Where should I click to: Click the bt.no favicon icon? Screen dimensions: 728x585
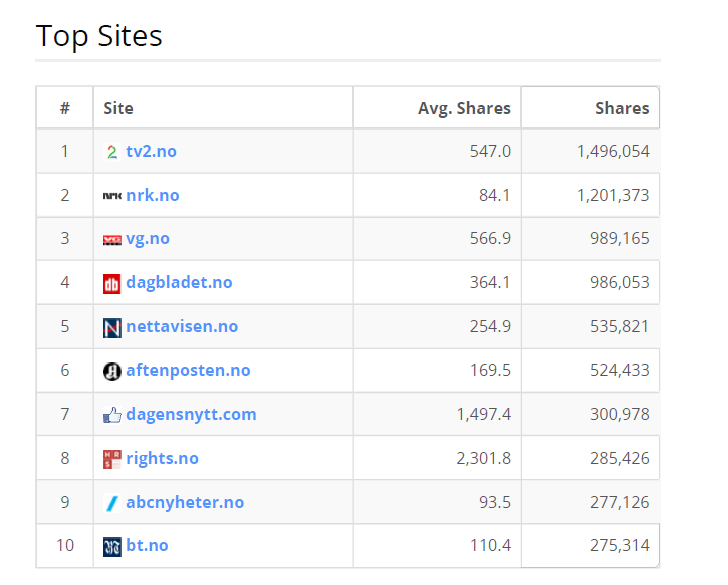[112, 547]
